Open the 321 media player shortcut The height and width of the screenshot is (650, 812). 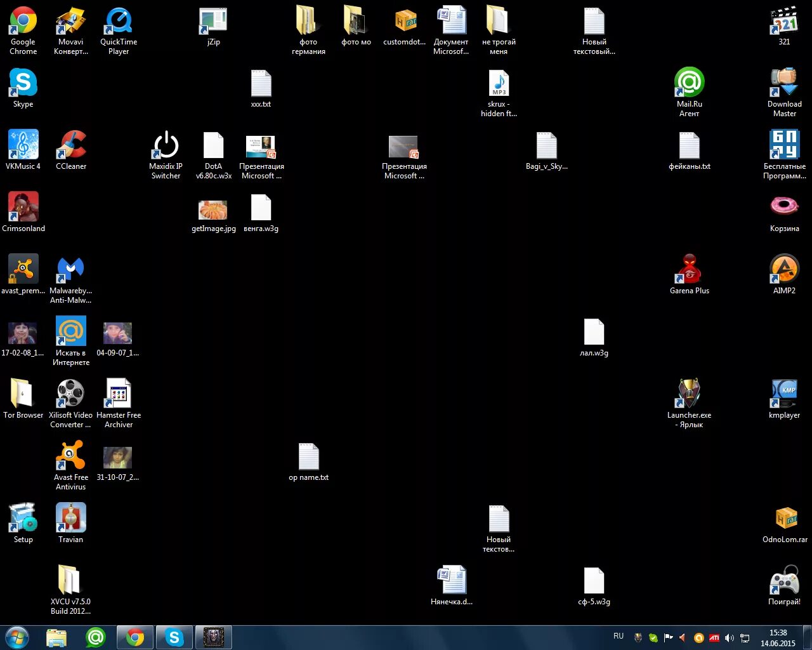785,25
